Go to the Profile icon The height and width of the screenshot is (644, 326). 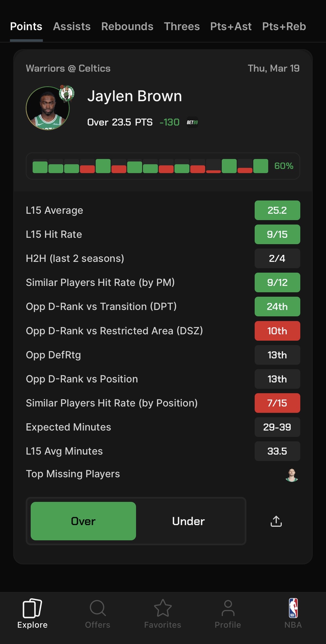(x=228, y=608)
